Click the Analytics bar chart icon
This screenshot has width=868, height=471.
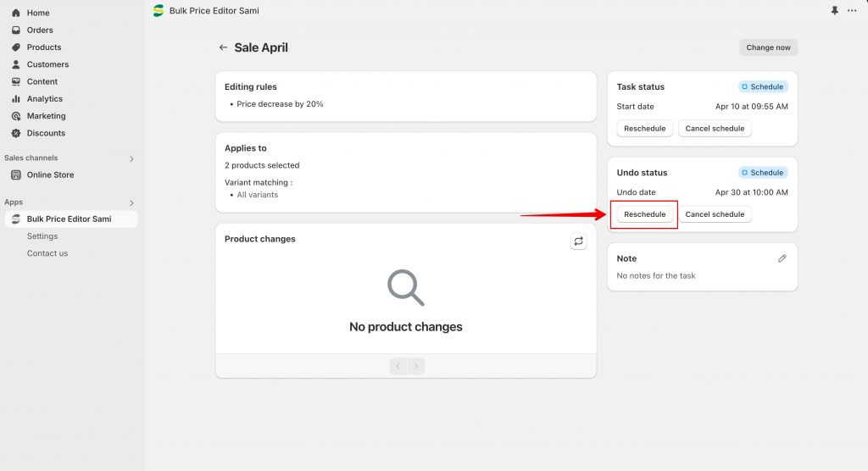click(x=16, y=98)
